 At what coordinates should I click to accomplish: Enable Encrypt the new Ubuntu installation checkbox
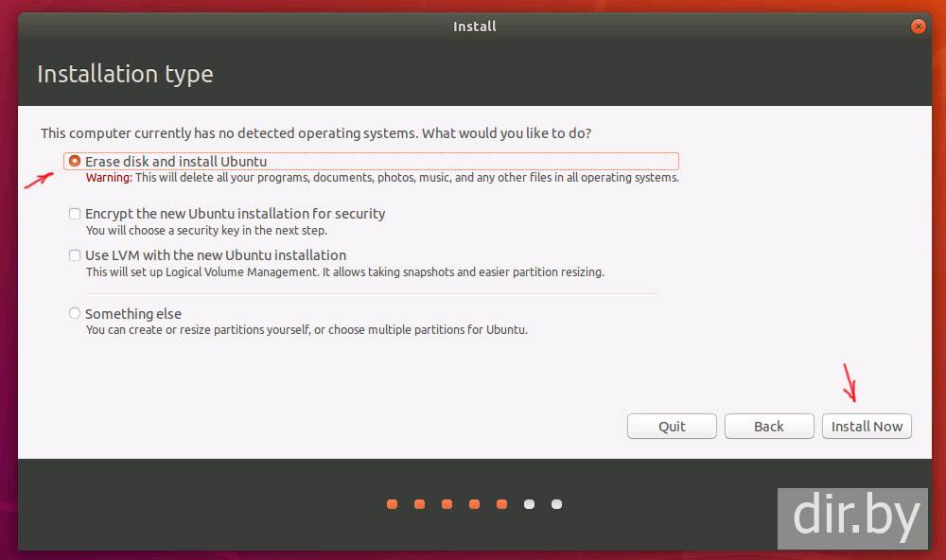74,214
